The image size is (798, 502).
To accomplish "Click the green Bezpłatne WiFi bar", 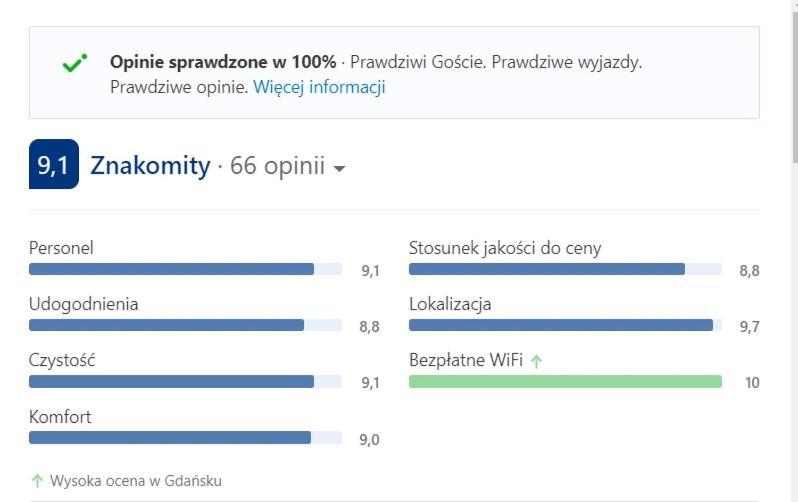I will pos(565,381).
